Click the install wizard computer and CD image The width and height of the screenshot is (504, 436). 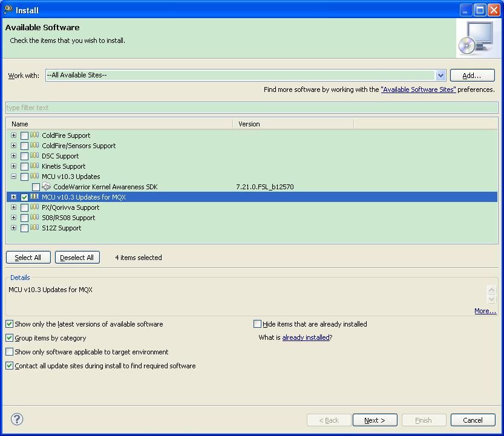(x=477, y=38)
